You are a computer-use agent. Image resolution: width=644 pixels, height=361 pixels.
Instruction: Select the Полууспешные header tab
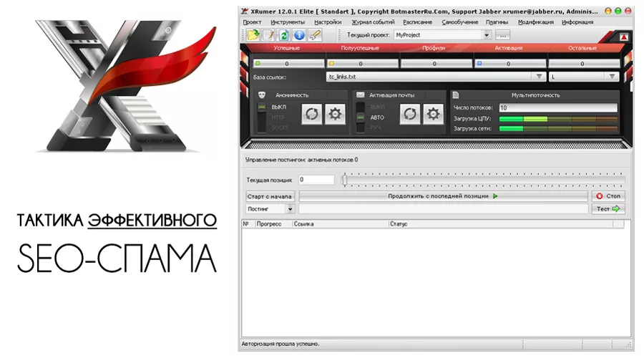(x=360, y=48)
